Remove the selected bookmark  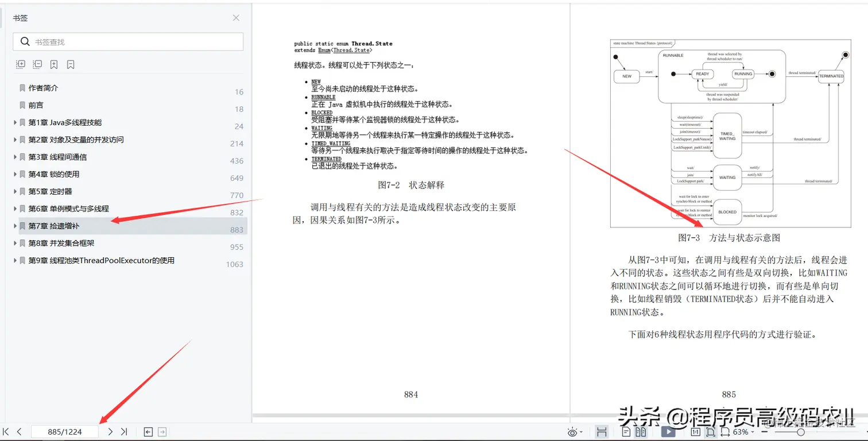click(x=70, y=64)
